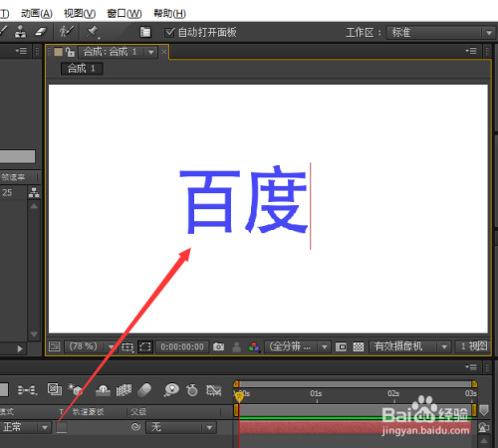Click the project flowchart view icon
Screen dimensions: 498x448
click(34, 192)
